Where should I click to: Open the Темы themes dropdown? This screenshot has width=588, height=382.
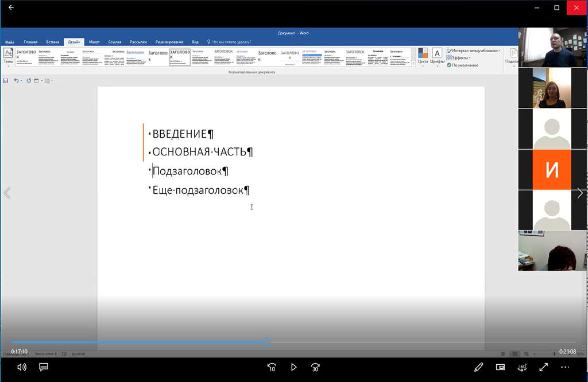coord(8,58)
